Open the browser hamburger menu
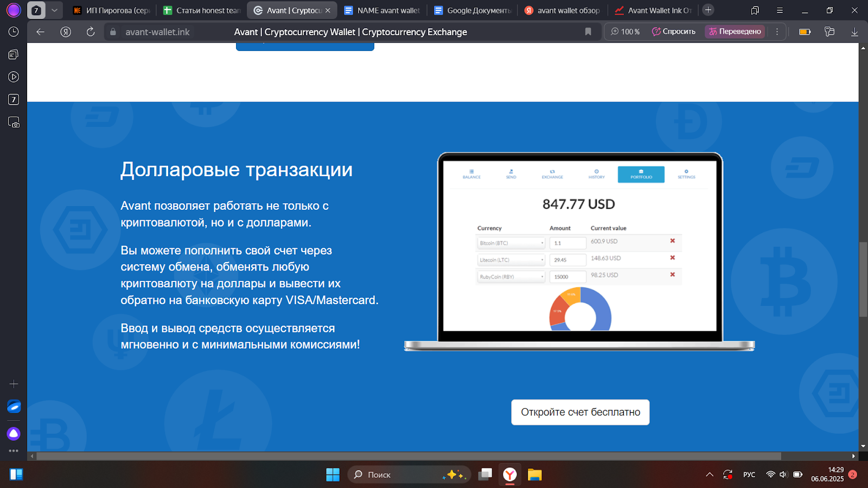 click(780, 10)
